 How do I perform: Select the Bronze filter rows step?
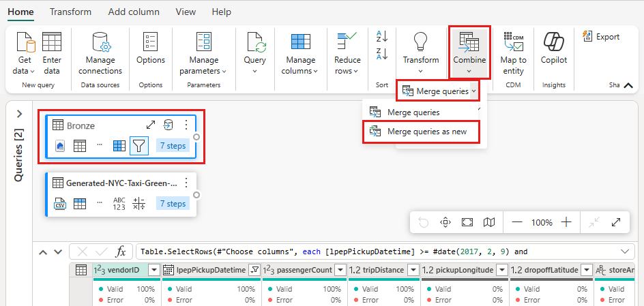(x=138, y=146)
